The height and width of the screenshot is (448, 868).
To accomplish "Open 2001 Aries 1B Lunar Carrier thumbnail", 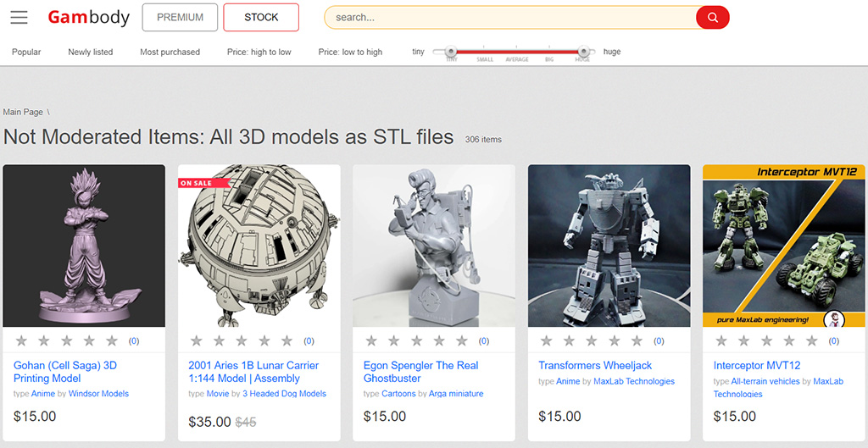I will [x=259, y=246].
